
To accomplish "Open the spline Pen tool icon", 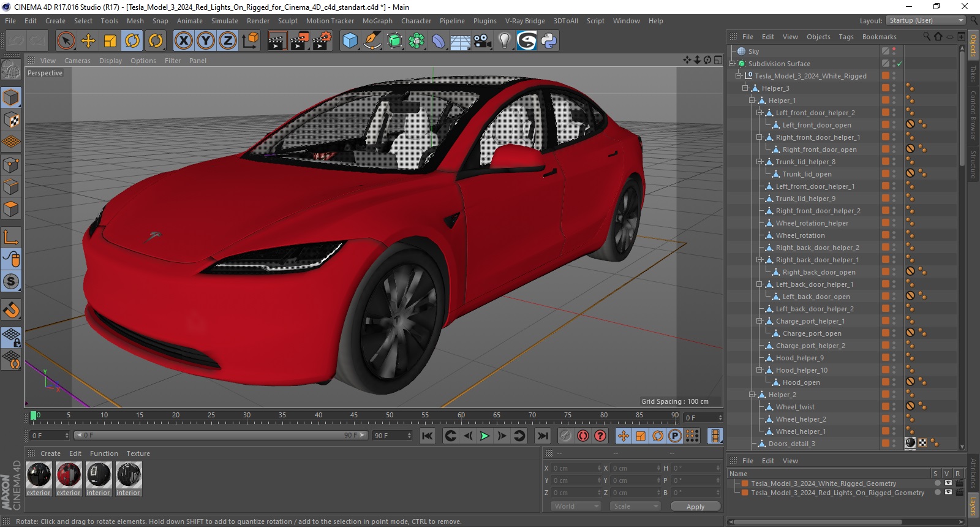I will click(372, 41).
